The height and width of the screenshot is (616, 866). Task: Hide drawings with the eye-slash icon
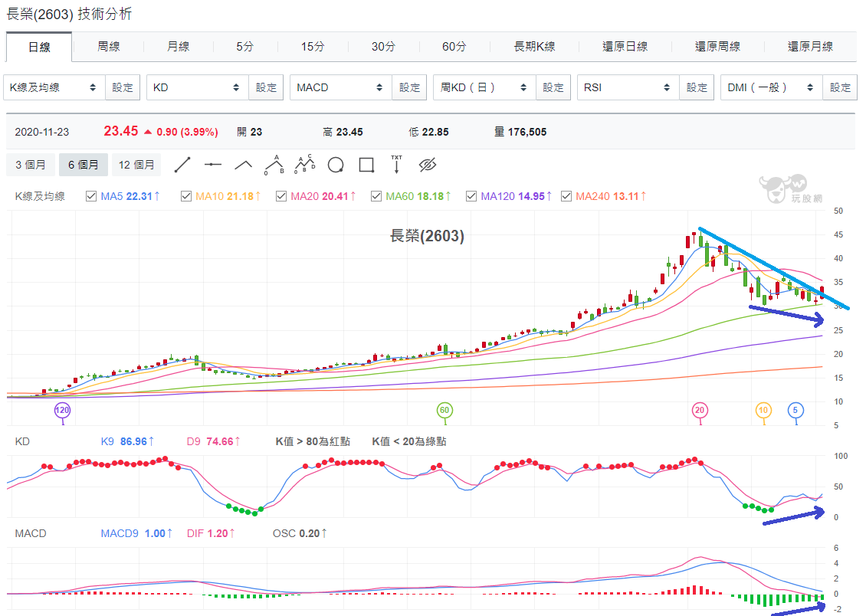tap(428, 165)
